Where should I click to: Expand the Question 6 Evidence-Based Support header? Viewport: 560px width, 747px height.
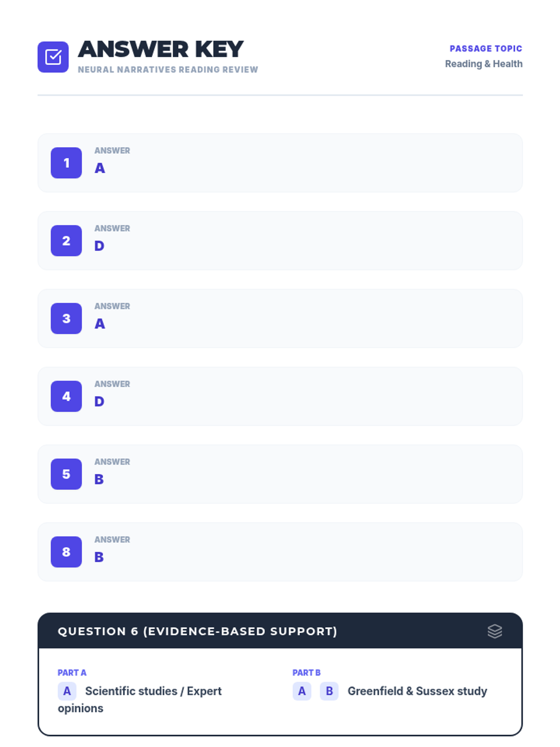[197, 631]
